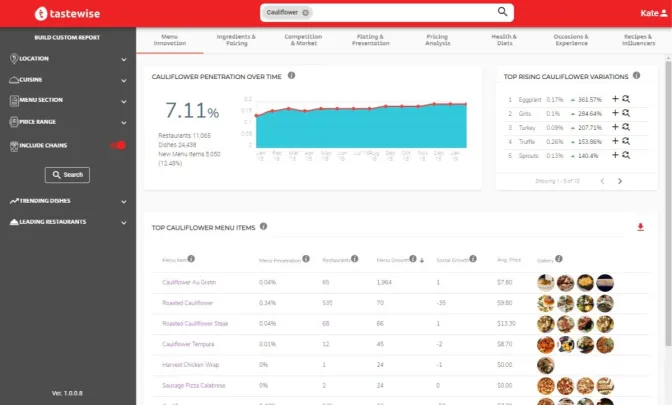The height and width of the screenshot is (405, 672).
Task: Download the Top Cauliflower Menu Items table
Action: pyautogui.click(x=640, y=227)
